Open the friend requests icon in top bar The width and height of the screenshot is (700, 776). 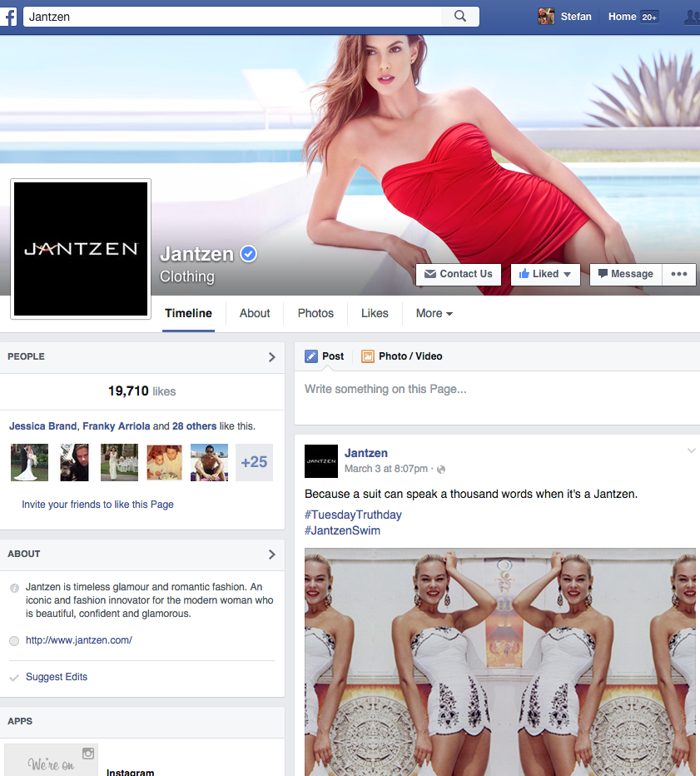(x=692, y=17)
